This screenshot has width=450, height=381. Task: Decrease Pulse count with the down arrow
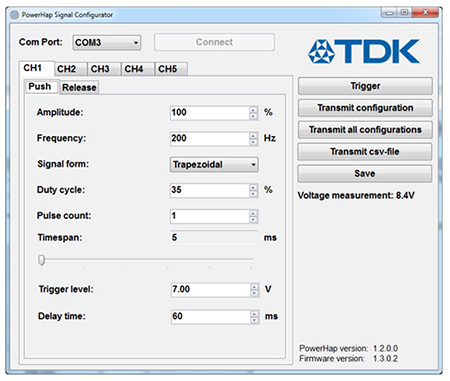coord(253,220)
